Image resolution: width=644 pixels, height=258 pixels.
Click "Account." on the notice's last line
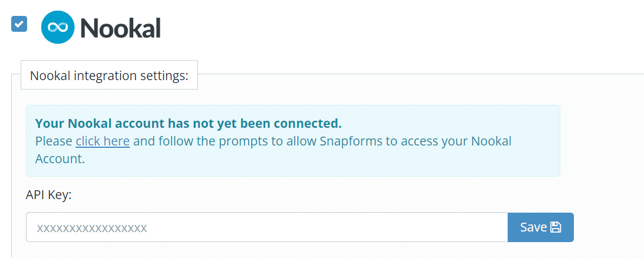tap(60, 159)
